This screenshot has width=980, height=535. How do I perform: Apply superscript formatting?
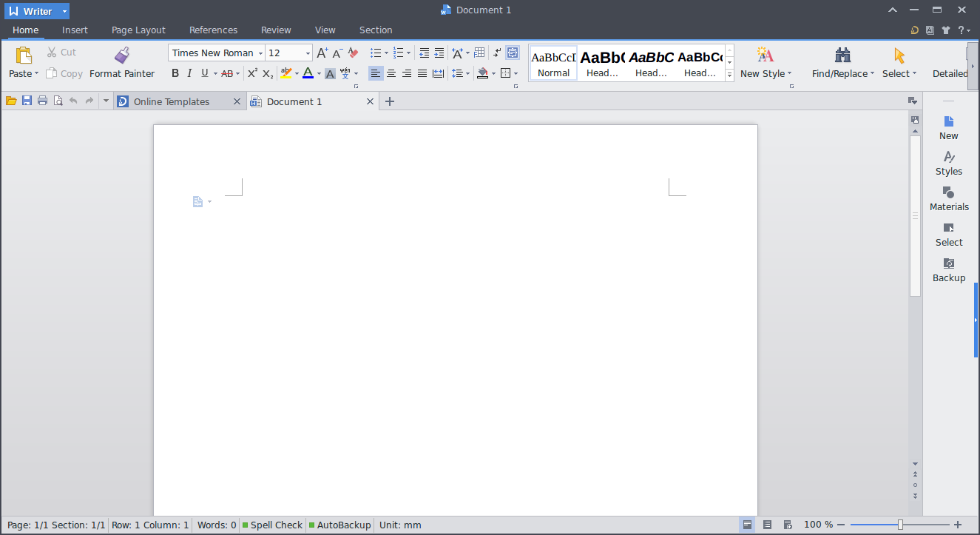point(252,73)
